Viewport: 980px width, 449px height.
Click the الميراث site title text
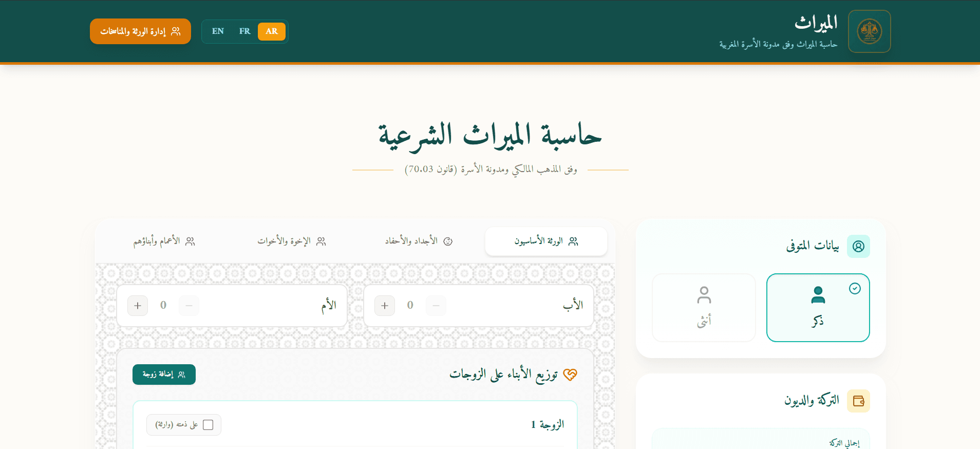pos(816,23)
